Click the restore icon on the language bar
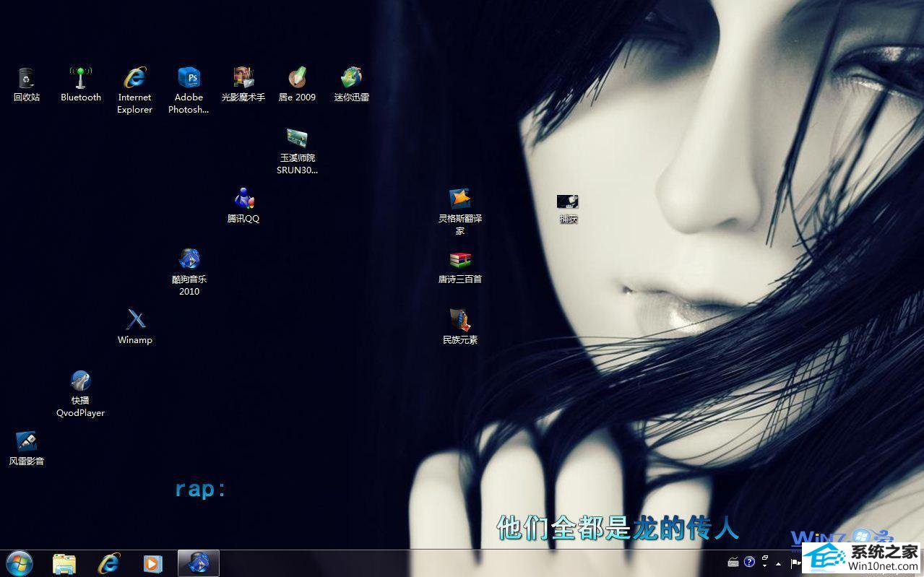Viewport: 924px width, 577px height. click(765, 558)
